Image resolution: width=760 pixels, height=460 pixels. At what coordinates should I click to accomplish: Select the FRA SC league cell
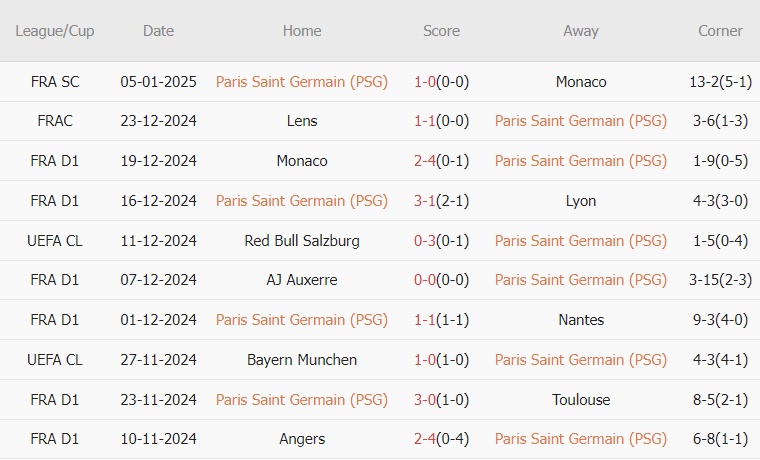tap(55, 82)
